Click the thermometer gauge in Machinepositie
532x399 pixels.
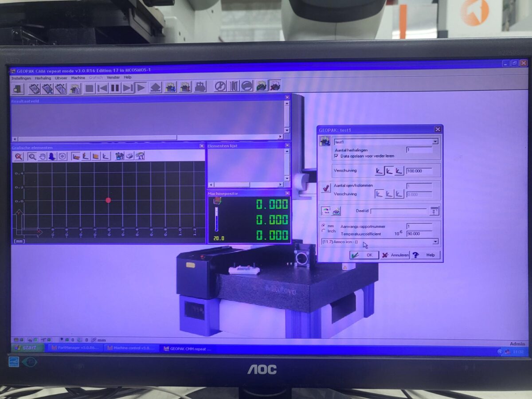(217, 220)
